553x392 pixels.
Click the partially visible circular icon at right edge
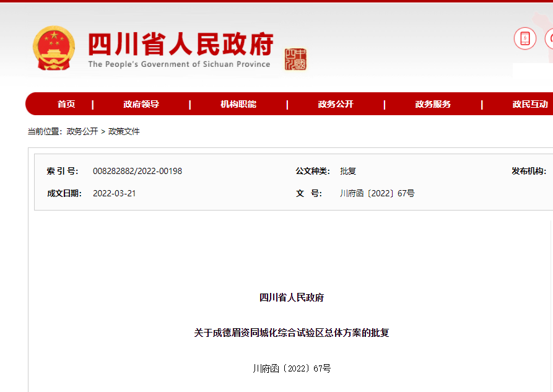pos(549,39)
